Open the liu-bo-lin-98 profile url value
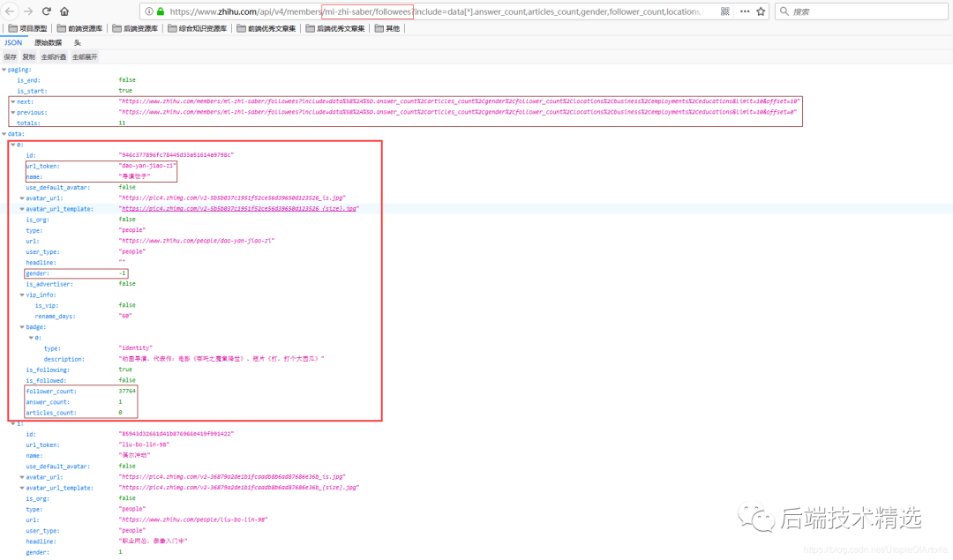This screenshot has height=560, width=953. pos(193,519)
